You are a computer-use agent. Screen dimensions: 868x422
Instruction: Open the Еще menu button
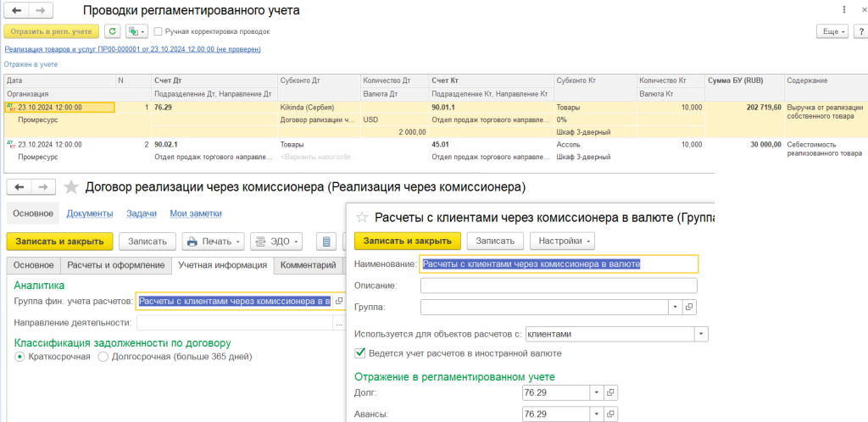point(832,31)
